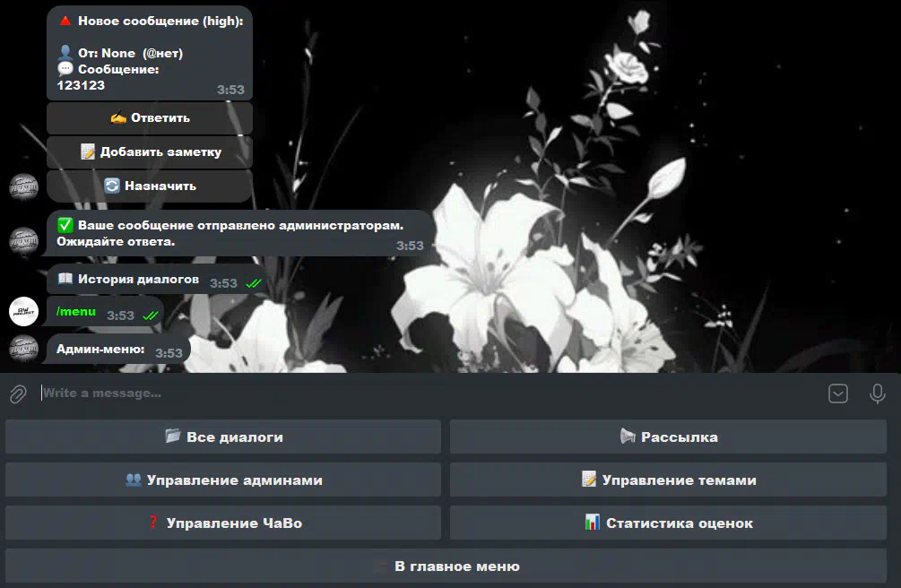Click the paperclip attach file icon
Screen dimensions: 901x588
18,393
